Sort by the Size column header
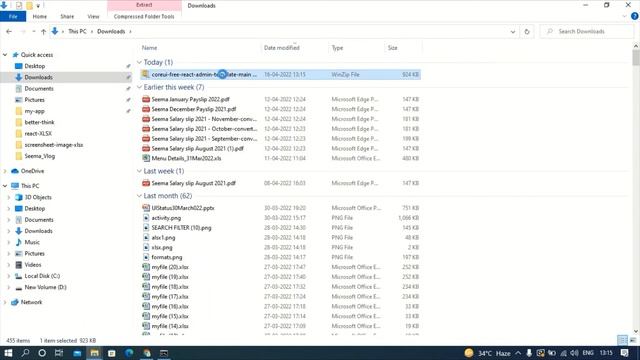 393,48
